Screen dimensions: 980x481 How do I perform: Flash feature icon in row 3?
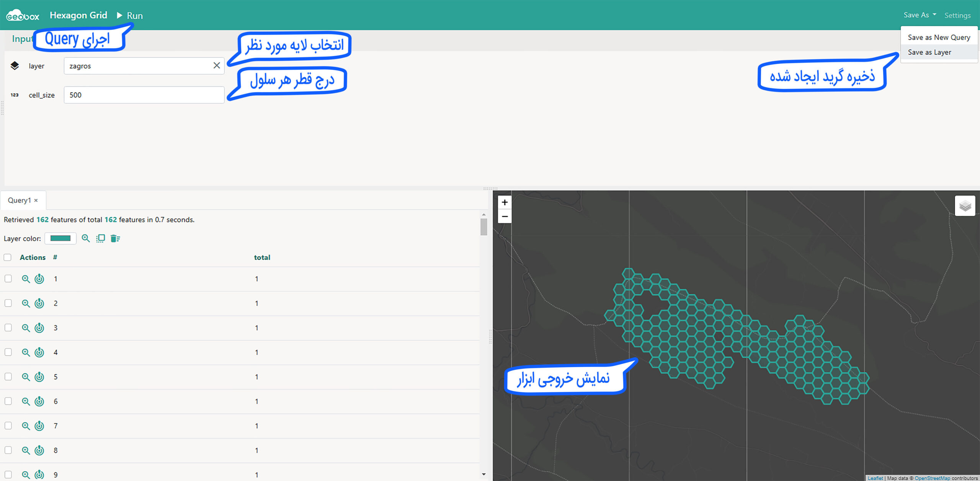click(39, 328)
